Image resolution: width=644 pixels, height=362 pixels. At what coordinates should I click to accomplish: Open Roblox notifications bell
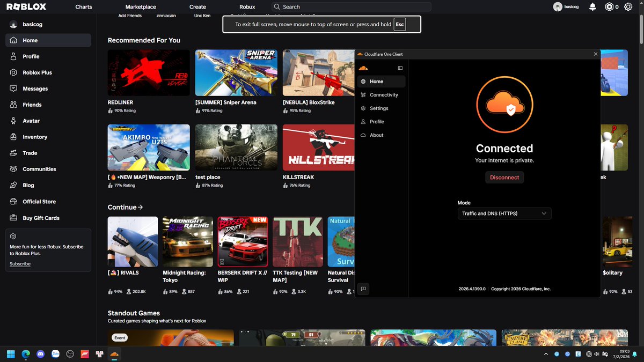pos(592,7)
